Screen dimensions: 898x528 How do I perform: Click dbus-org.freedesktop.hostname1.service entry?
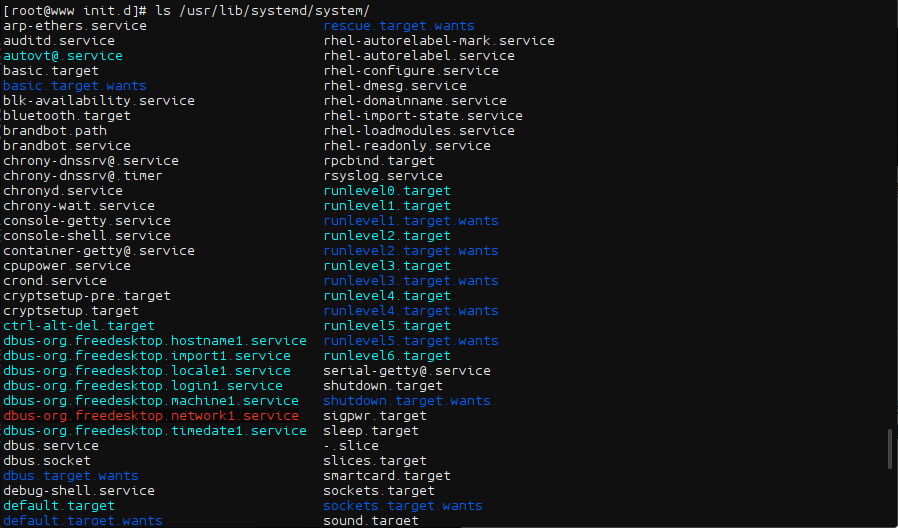155,340
